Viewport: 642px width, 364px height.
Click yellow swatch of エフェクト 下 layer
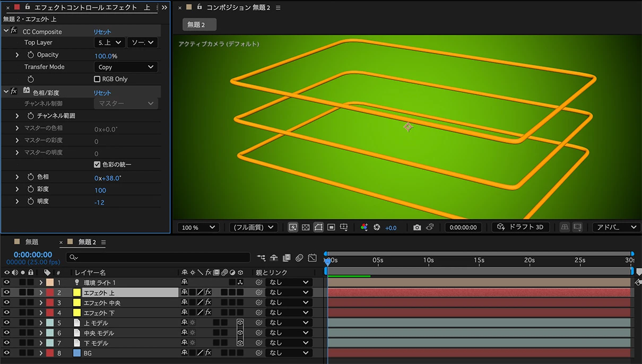[76, 313]
